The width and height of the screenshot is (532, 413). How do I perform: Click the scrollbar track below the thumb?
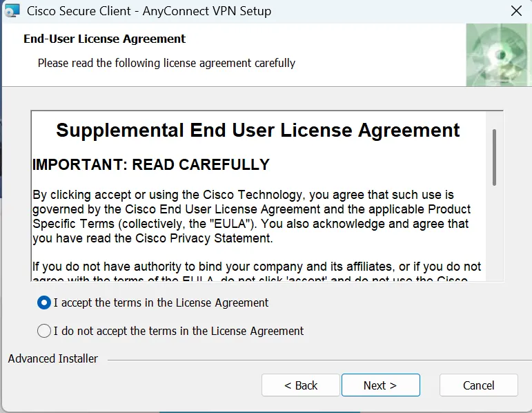(494, 235)
